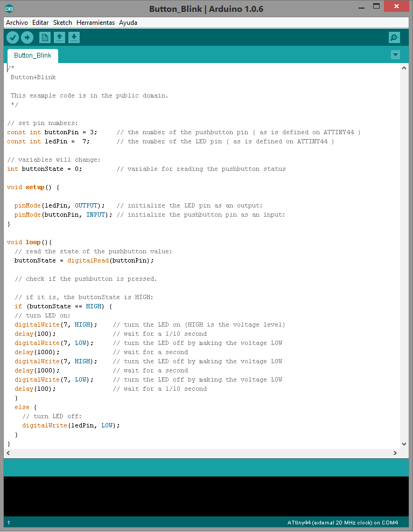
Task: Open the Herramientas menu
Action: tap(96, 23)
